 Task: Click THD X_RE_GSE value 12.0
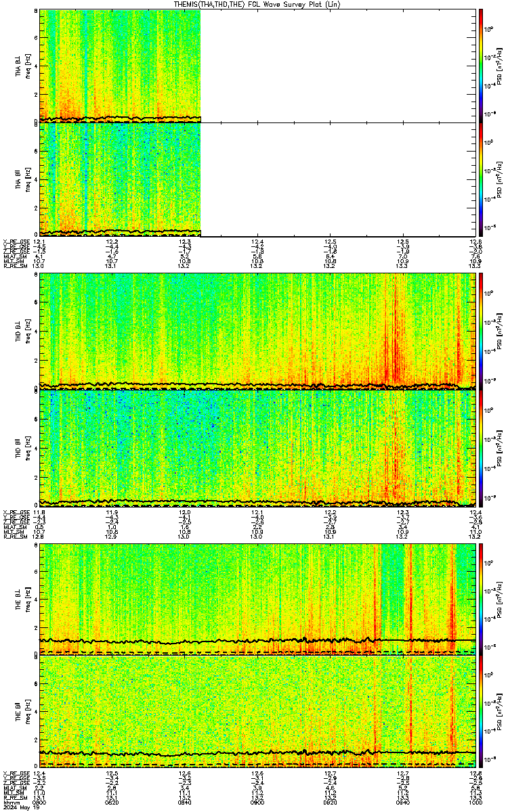tap(185, 512)
